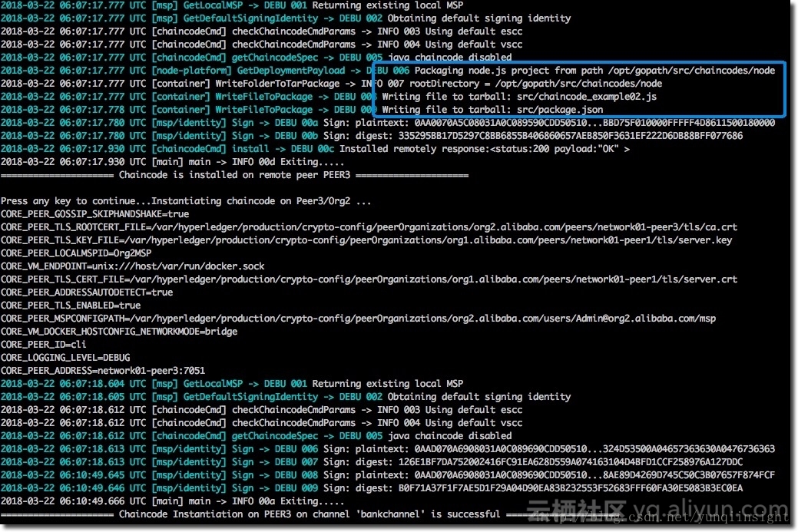Select the 06:07:18.612 'java chaincode disabled' line
The height and width of the screenshot is (532, 798).
point(256,436)
